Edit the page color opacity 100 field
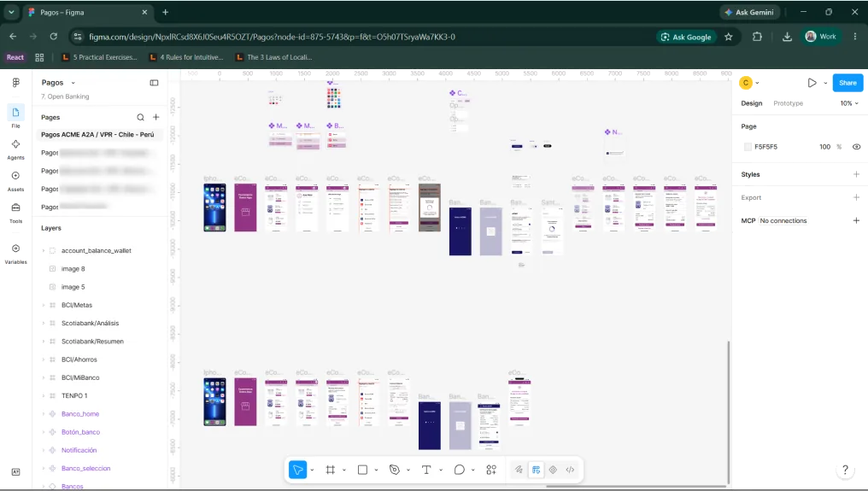868x491 pixels. coord(824,147)
